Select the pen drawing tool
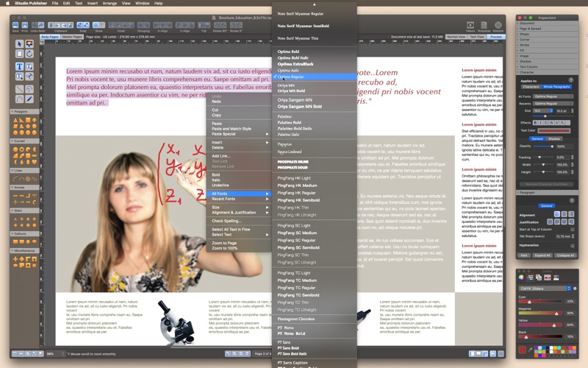 29,99
